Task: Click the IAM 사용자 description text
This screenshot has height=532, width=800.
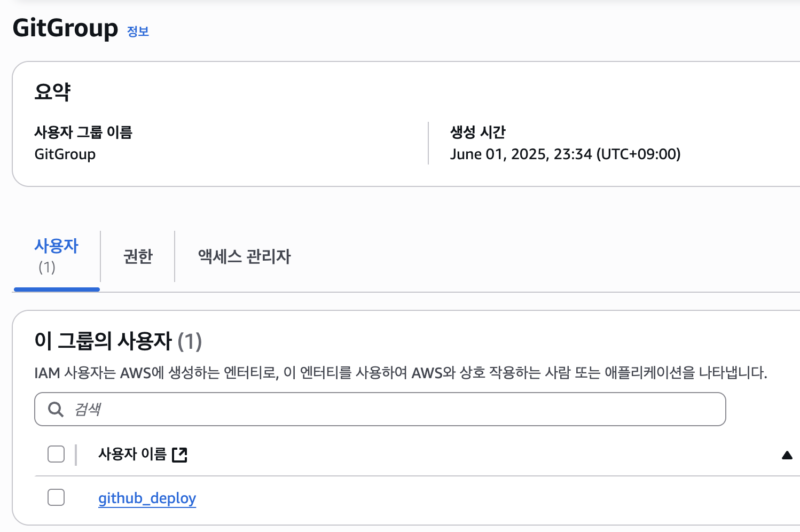Action: point(401,373)
